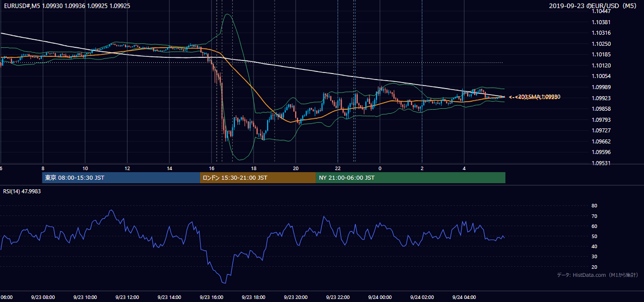Click price axis label 1.10054
644x302 pixels.
point(602,77)
